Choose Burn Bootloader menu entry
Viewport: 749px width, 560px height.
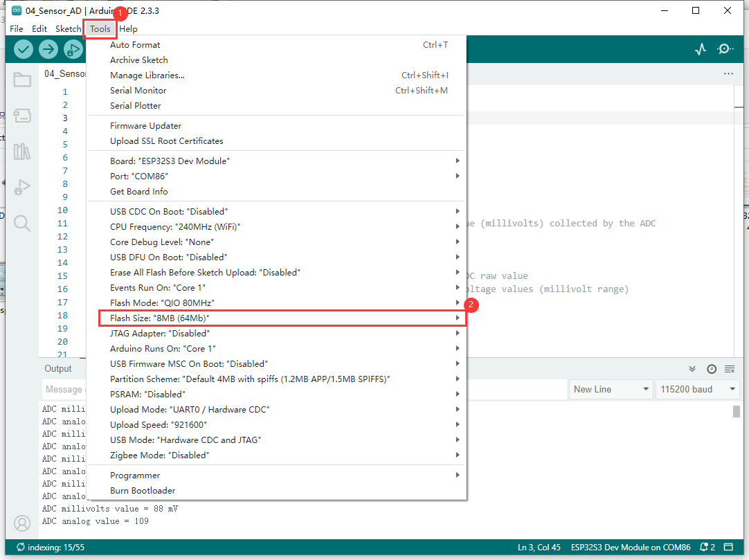(143, 491)
